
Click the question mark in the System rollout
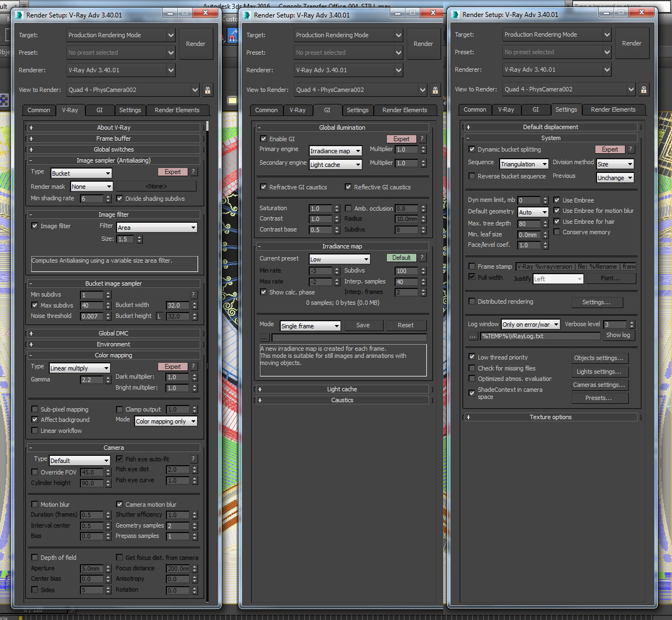click(x=630, y=149)
